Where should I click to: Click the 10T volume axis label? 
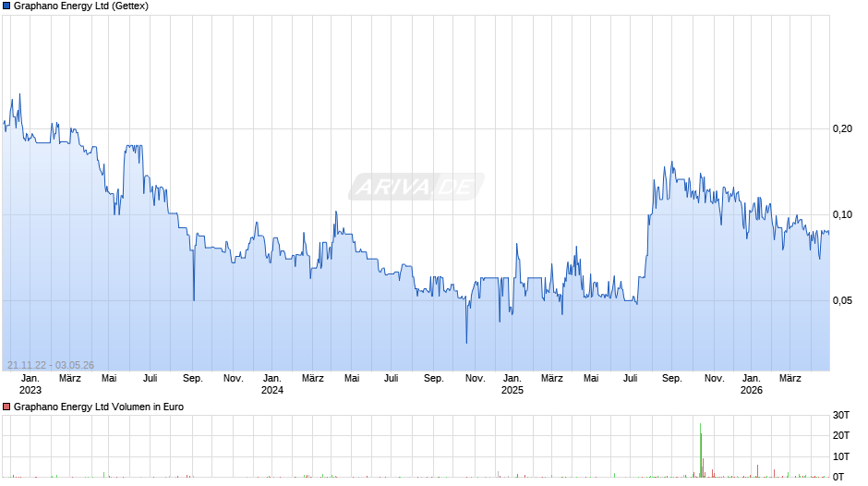[x=841, y=456]
